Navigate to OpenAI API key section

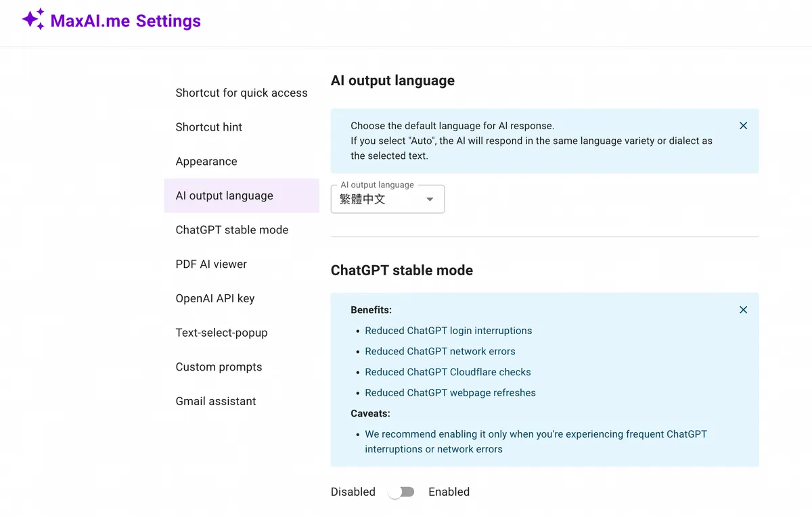(x=215, y=299)
